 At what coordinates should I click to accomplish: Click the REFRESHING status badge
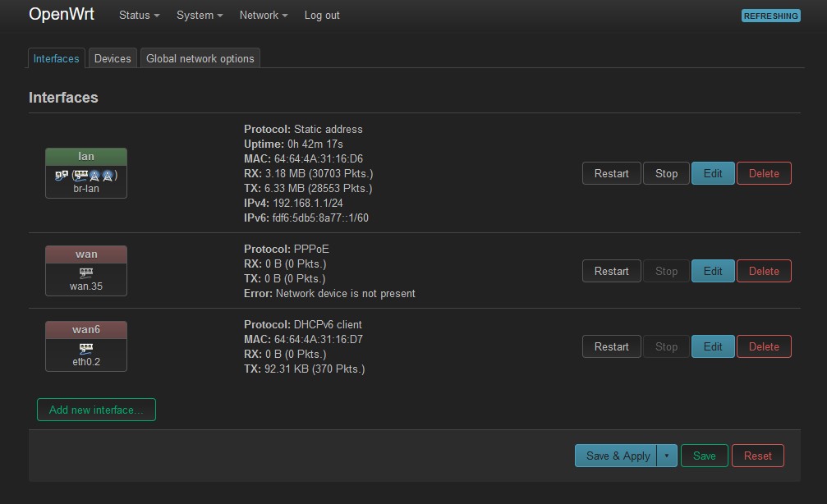pos(770,16)
